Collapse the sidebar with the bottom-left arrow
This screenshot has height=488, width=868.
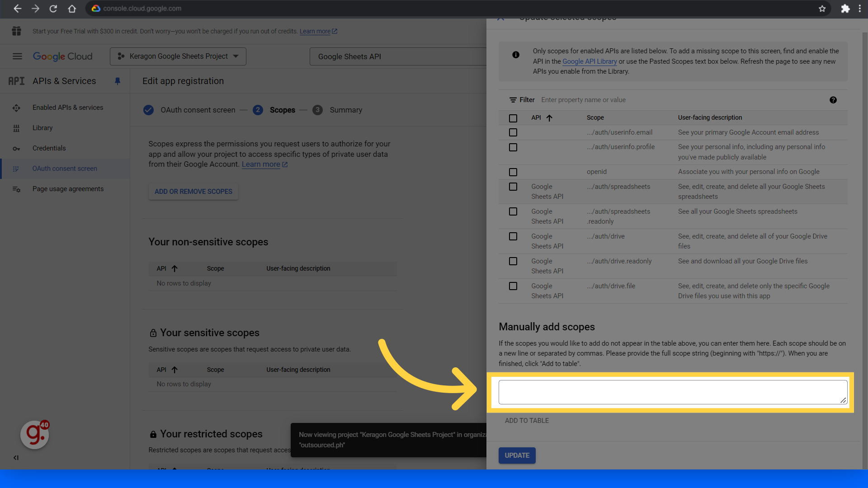pos(16,458)
